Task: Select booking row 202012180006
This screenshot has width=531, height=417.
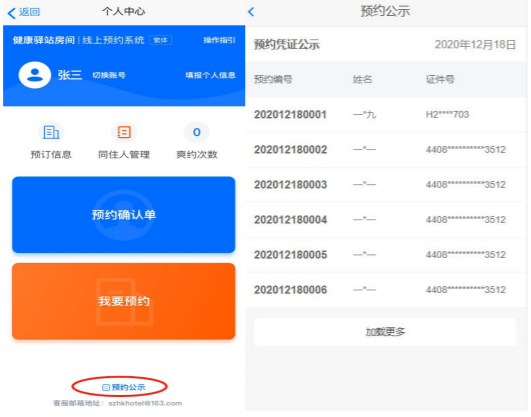Action: pos(385,290)
